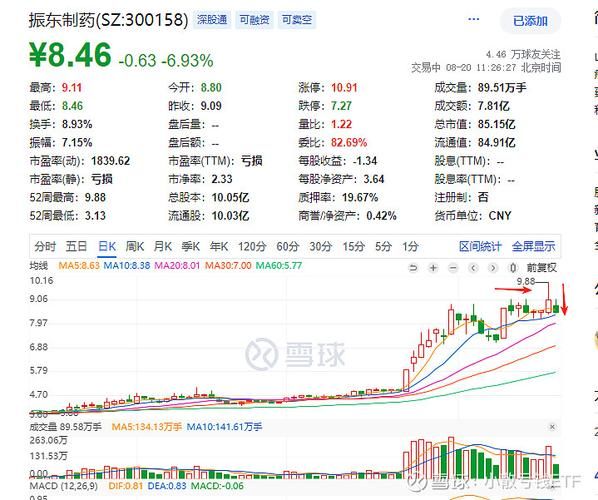Click the 涨停 value 10.91
Viewport: 598px width, 500px height.
[x=344, y=88]
